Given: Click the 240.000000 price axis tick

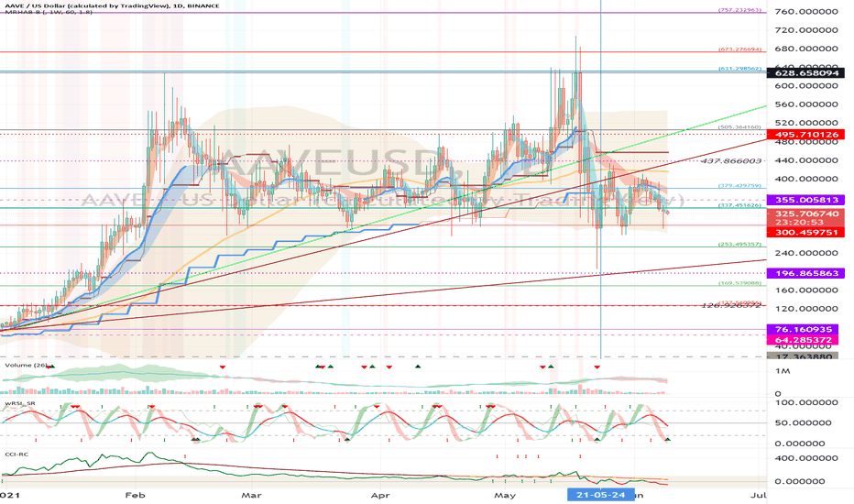Looking at the screenshot, I should coord(806,253).
